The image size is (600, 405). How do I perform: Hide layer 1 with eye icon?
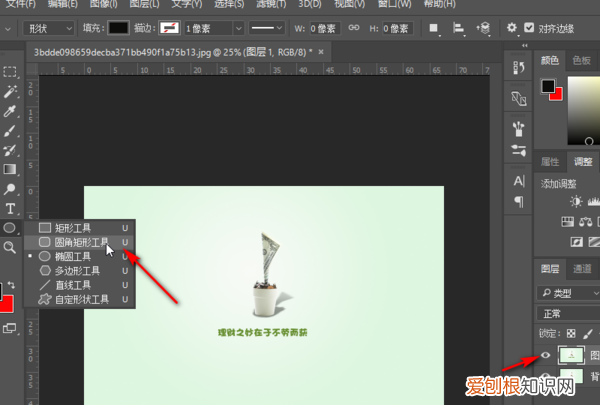click(x=545, y=355)
